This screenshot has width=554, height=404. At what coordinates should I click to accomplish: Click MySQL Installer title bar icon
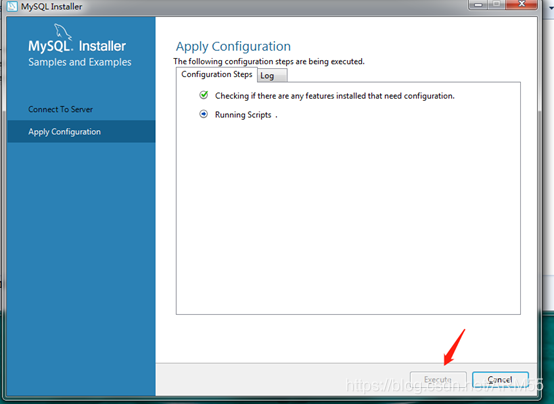[x=12, y=6]
